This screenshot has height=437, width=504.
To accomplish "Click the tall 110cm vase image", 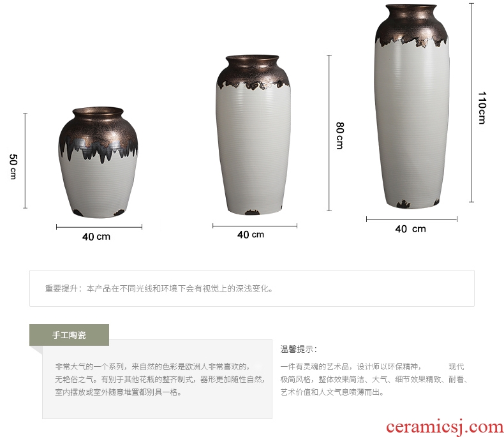I will click(411, 107).
